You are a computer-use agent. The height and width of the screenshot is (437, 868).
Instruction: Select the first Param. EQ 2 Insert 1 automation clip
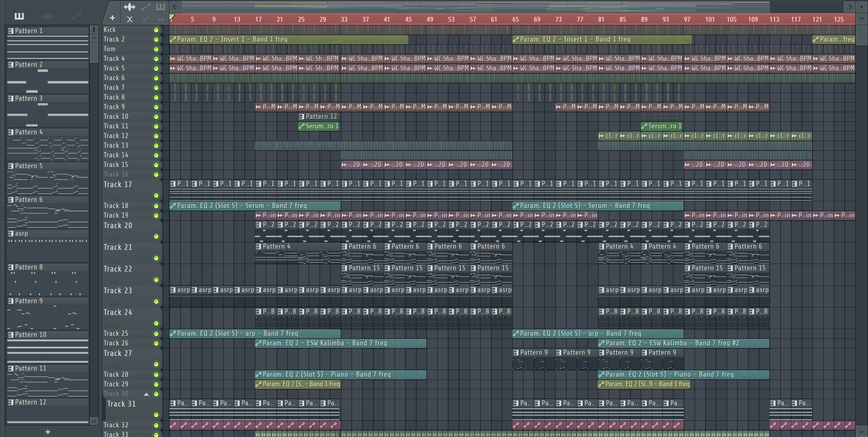point(288,39)
